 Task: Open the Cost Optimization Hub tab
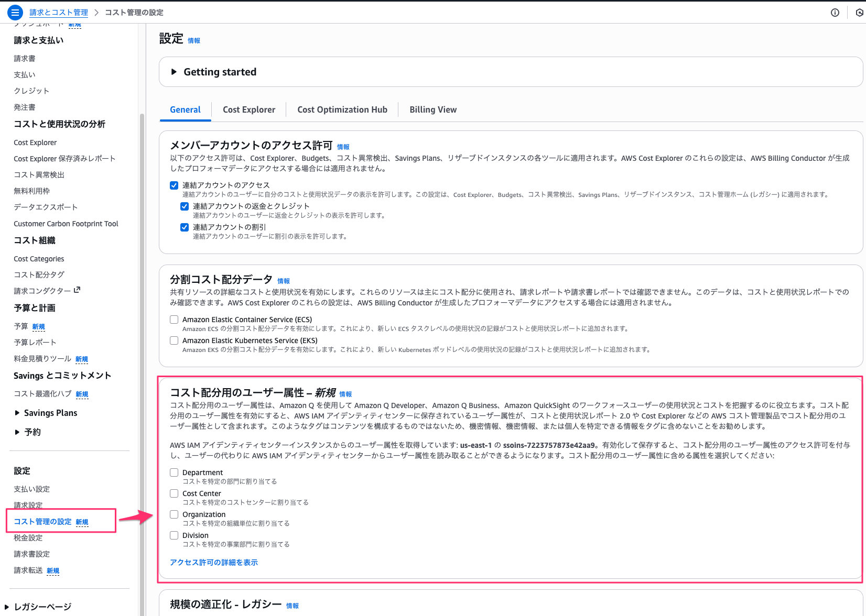342,109
